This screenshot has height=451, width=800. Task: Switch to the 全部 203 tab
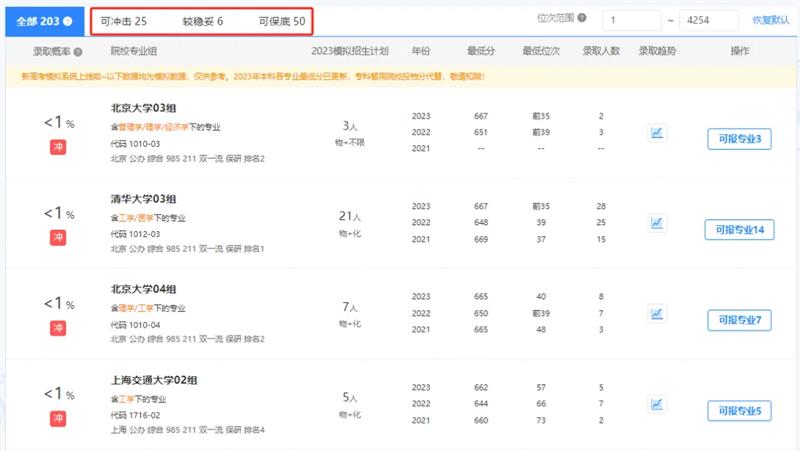tap(38, 20)
